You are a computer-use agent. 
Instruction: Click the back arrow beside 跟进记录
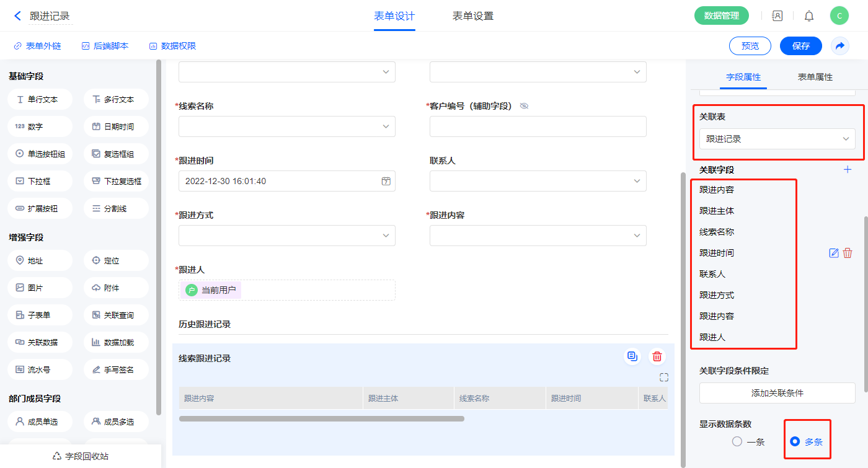(x=17, y=16)
